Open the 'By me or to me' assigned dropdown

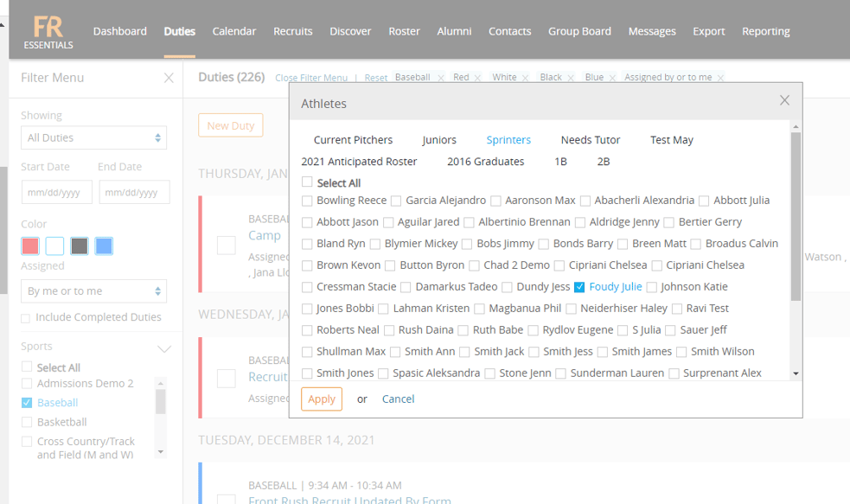(x=93, y=290)
